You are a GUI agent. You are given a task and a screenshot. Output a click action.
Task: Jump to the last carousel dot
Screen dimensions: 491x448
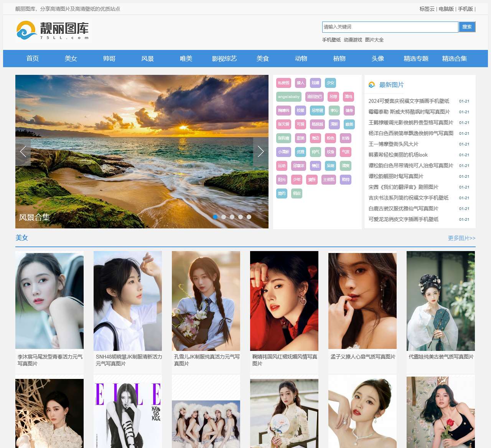[249, 217]
